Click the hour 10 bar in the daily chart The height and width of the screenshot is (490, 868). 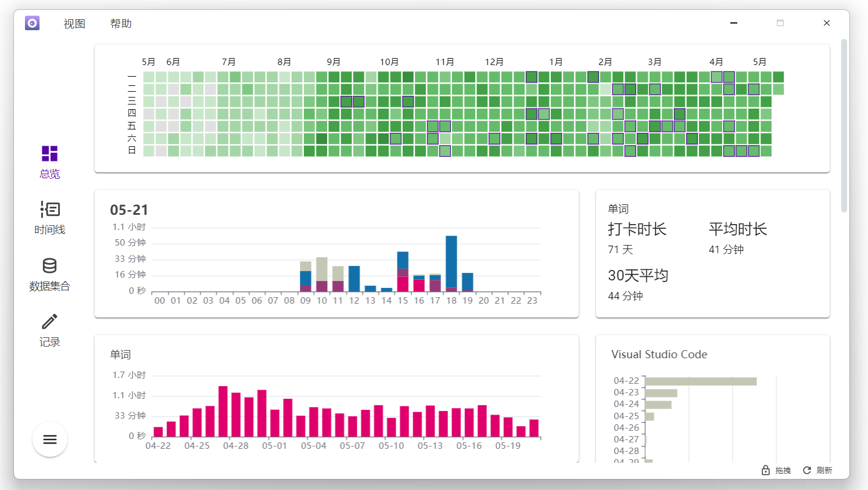pyautogui.click(x=322, y=274)
